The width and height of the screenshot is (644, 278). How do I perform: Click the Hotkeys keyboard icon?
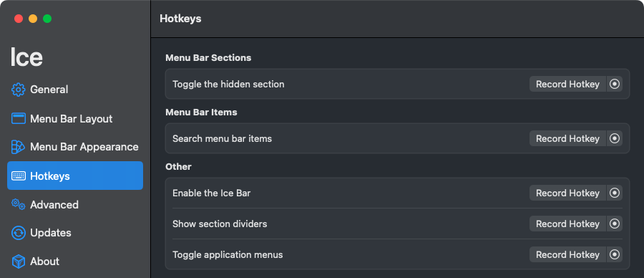pos(19,176)
